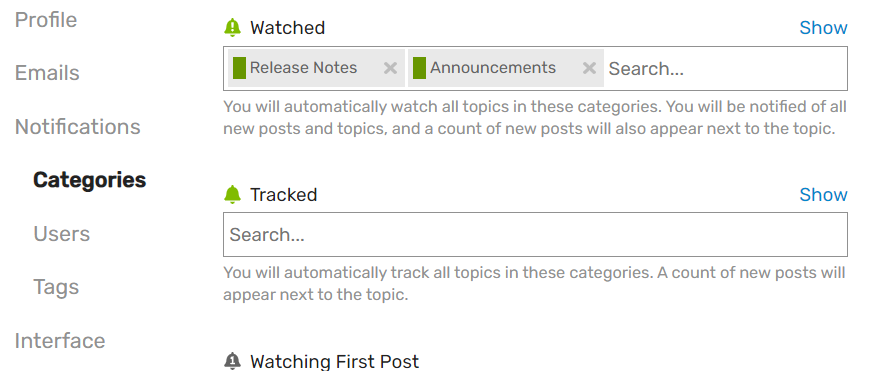The width and height of the screenshot is (893, 371).
Task: Focus the Watched categories search field
Action: click(724, 68)
